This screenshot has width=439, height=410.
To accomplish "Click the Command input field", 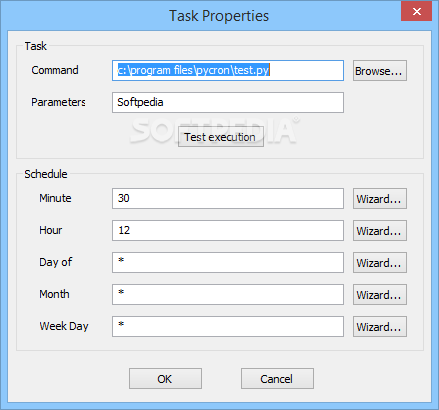I will 228,70.
